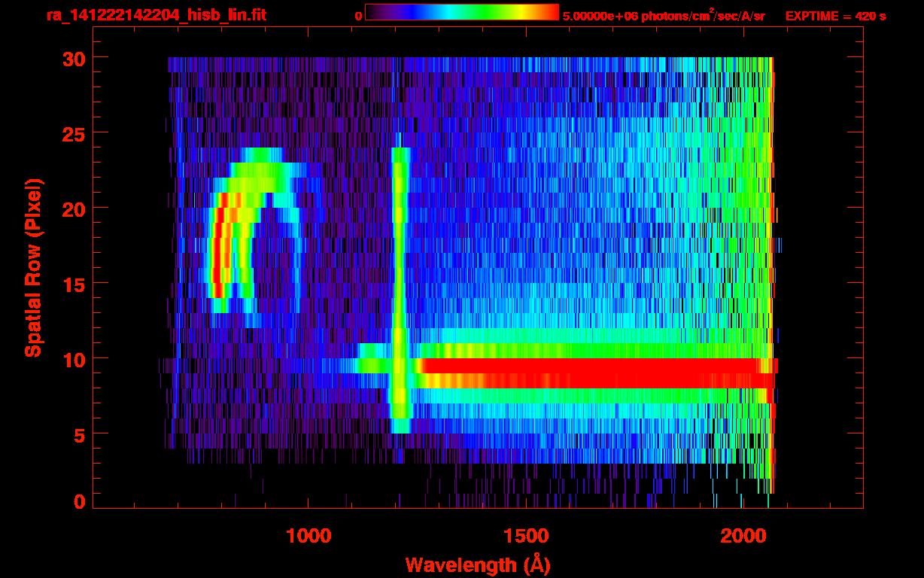
Task: Click the 2000 wavelength tick label
Action: [743, 536]
